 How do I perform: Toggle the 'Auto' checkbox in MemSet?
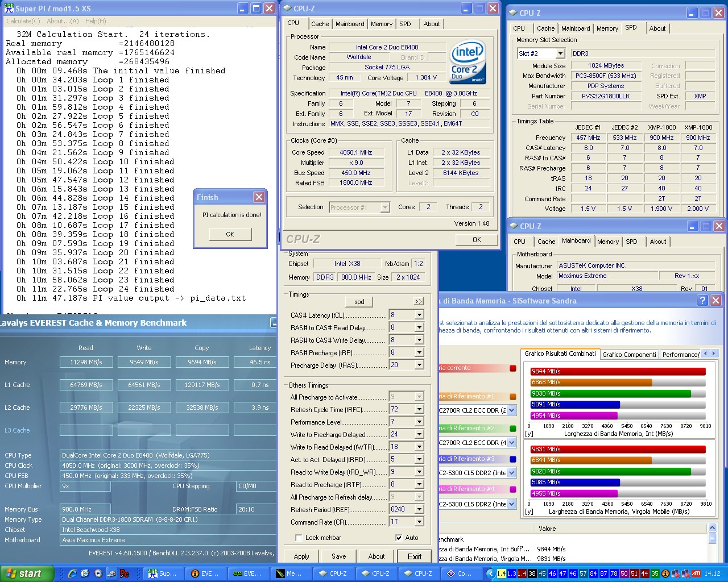coord(398,538)
